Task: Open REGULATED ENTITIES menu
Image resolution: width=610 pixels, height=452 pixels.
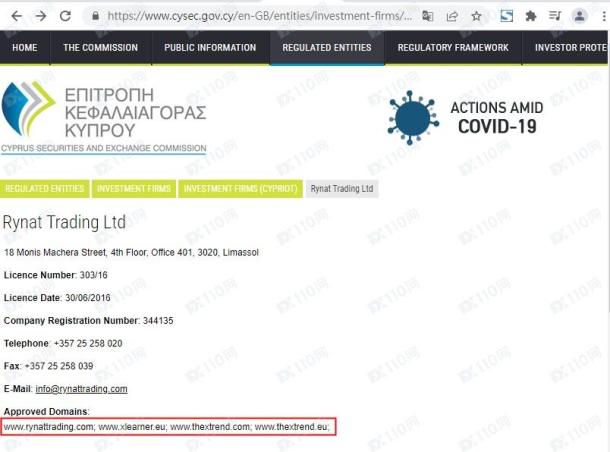Action: [327, 47]
